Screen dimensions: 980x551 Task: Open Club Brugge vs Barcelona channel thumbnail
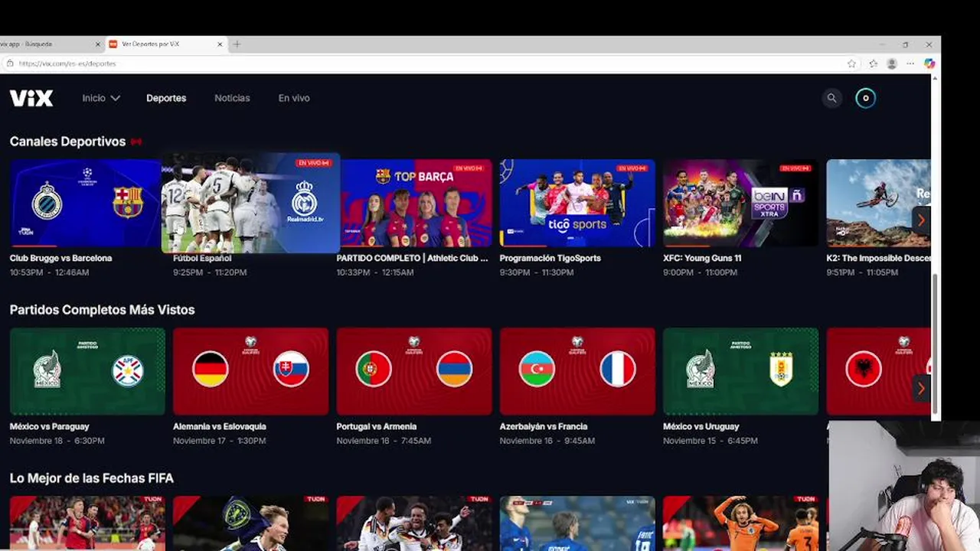tap(85, 203)
